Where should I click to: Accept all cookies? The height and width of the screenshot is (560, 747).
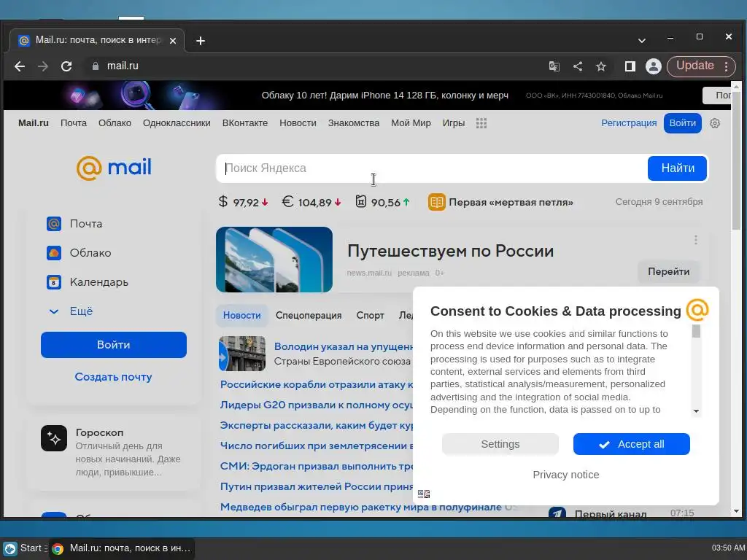coord(631,444)
